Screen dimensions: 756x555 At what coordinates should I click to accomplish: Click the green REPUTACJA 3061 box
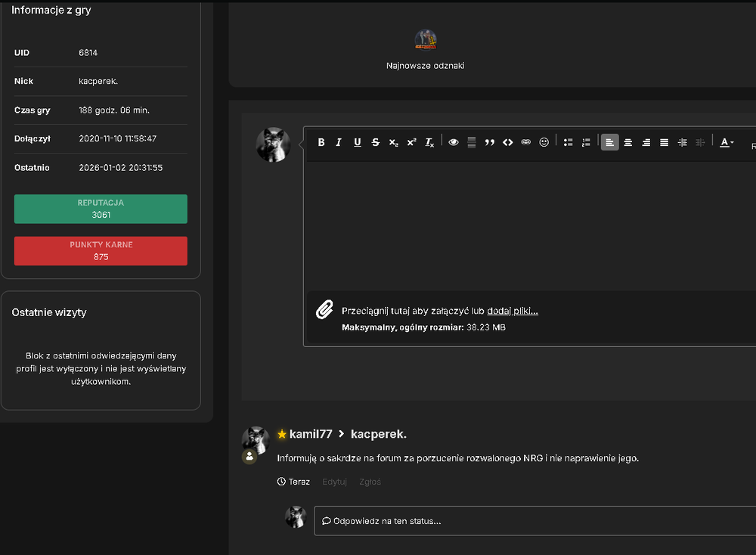coord(101,209)
